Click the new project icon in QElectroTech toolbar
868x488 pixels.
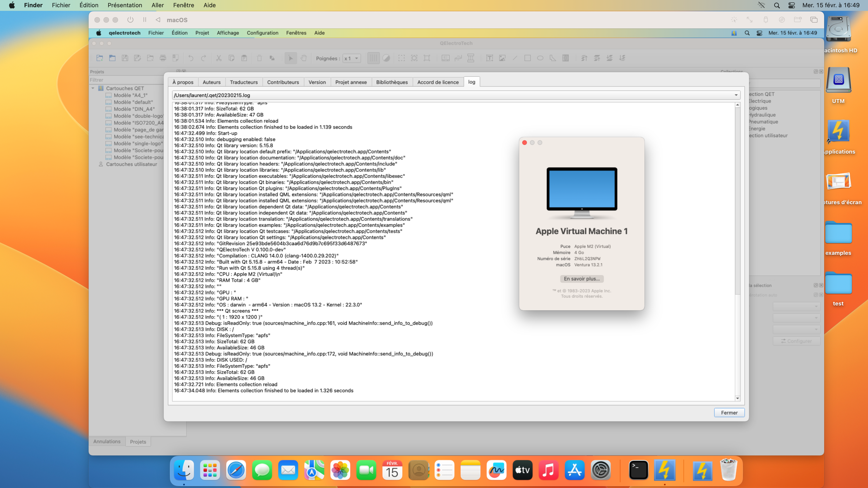[x=100, y=58]
